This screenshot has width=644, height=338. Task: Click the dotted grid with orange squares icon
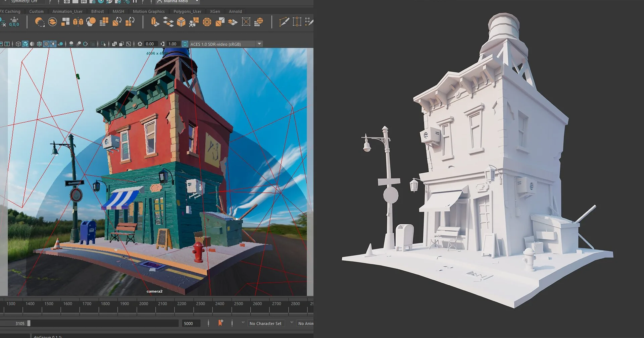click(104, 22)
